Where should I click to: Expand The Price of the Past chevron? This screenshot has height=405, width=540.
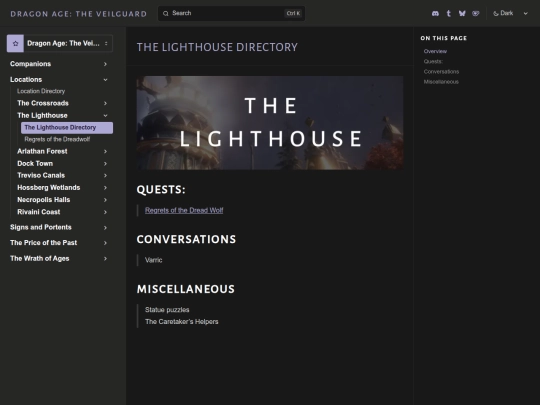tap(105, 243)
